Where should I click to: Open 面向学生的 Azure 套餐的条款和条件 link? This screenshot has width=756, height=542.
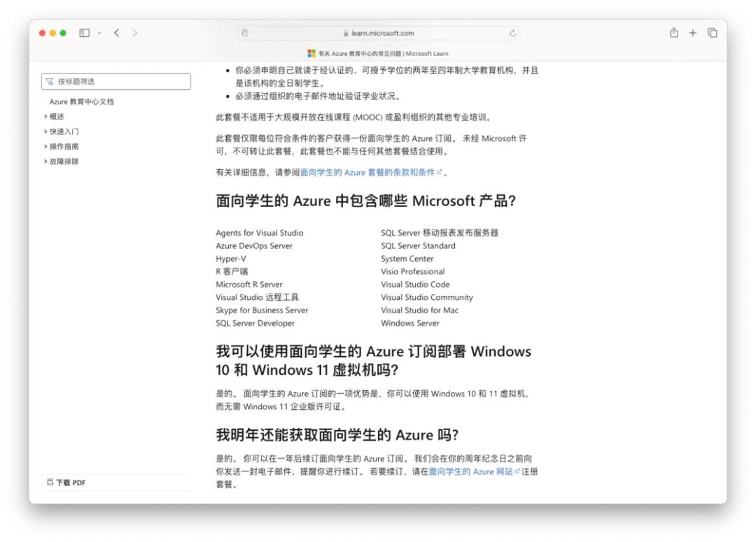tap(370, 172)
